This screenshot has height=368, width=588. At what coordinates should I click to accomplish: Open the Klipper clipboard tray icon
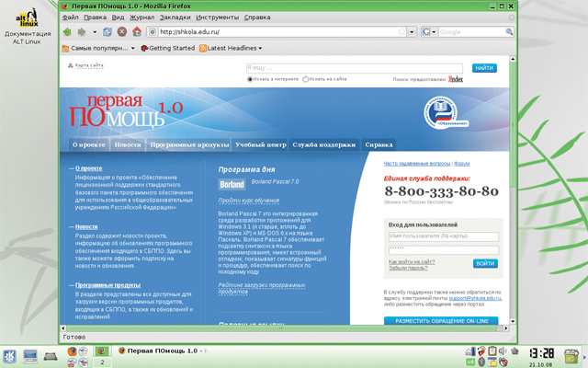(x=492, y=351)
